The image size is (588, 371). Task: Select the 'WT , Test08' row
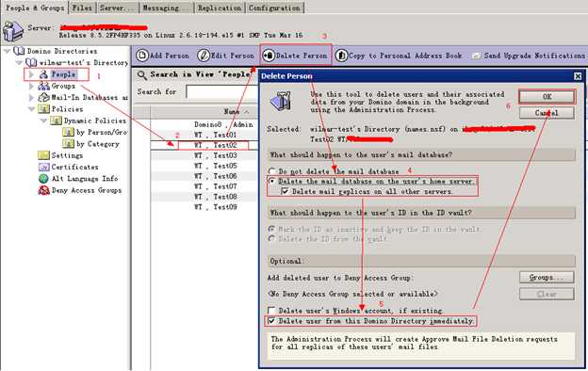tap(204, 197)
